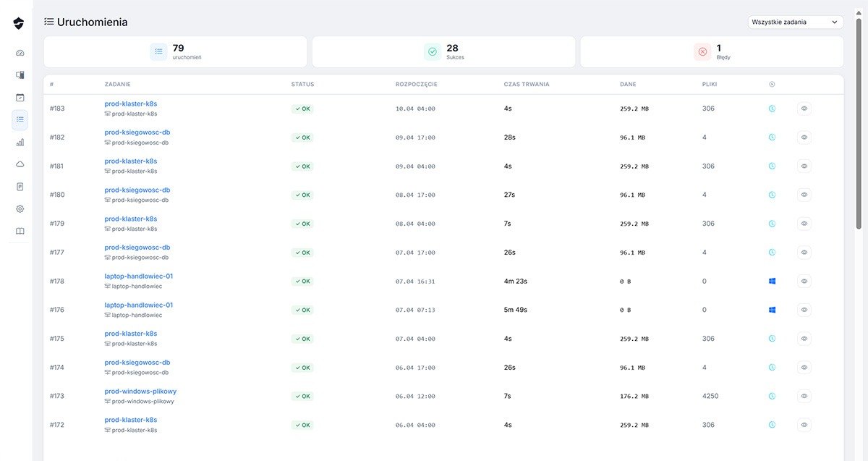The height and width of the screenshot is (461, 868).
Task: View details of run #183 via eye button
Action: [804, 109]
